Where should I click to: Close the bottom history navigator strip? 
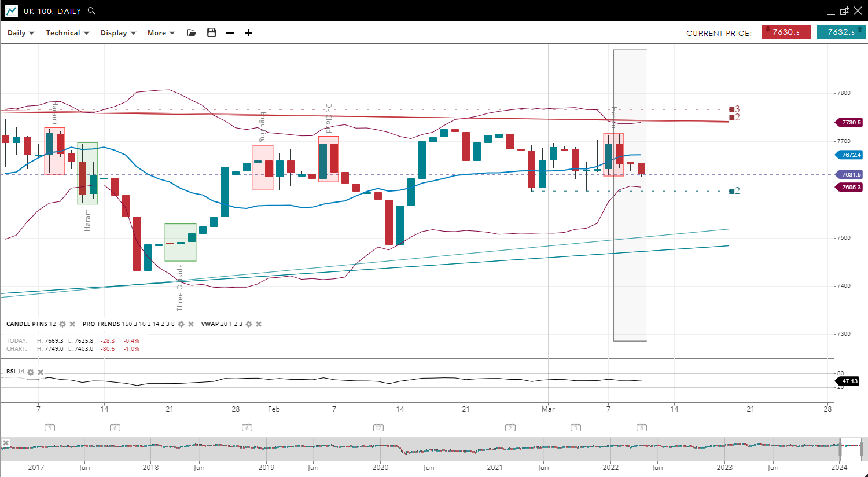click(5, 443)
